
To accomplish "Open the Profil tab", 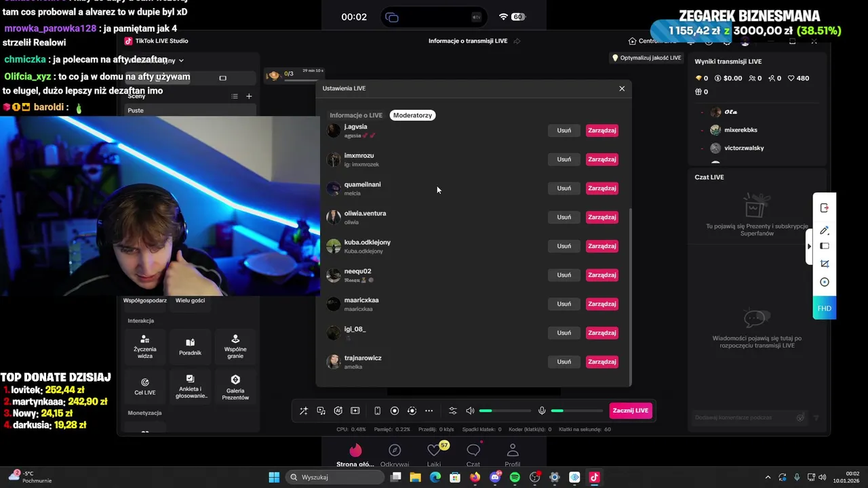I will (x=513, y=455).
